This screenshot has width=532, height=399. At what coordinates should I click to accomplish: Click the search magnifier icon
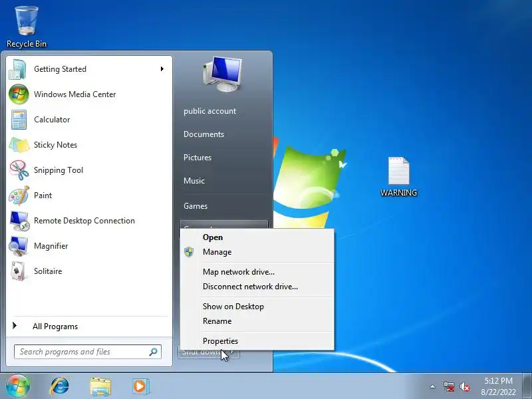tap(154, 352)
